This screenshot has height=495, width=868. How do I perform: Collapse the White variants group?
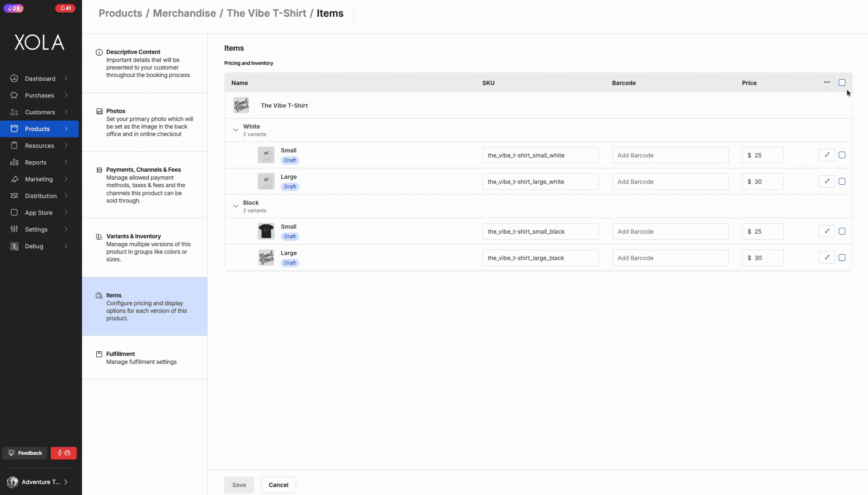(236, 130)
